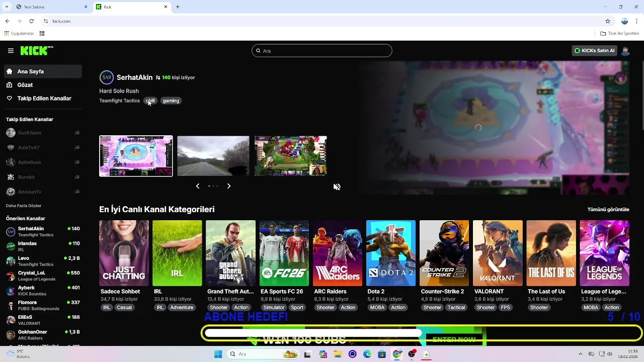The width and height of the screenshot is (644, 362).
Task: Open ARC Raiders category card
Action: pyautogui.click(x=338, y=253)
